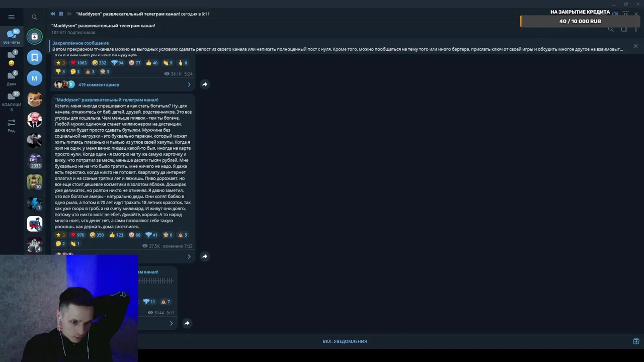The height and width of the screenshot is (362, 644).
Task: Open the gift icon at bottom right
Action: pyautogui.click(x=636, y=341)
